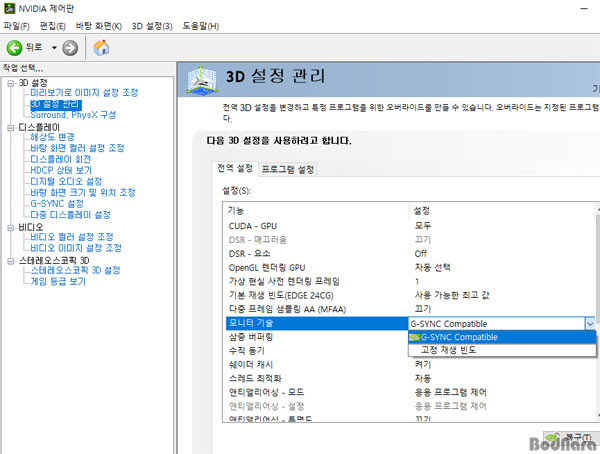600x454 pixels.
Task: Open 비디오 이미지 설정 조정 page
Action: click(x=76, y=248)
